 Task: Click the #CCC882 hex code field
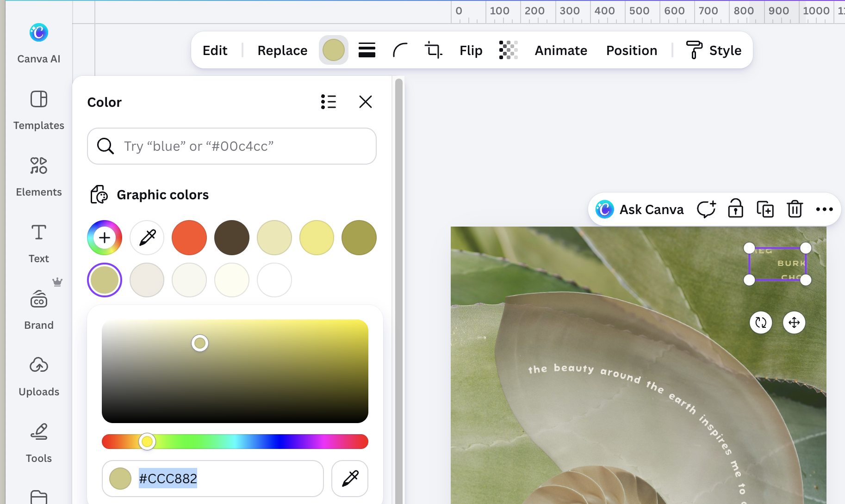(213, 479)
